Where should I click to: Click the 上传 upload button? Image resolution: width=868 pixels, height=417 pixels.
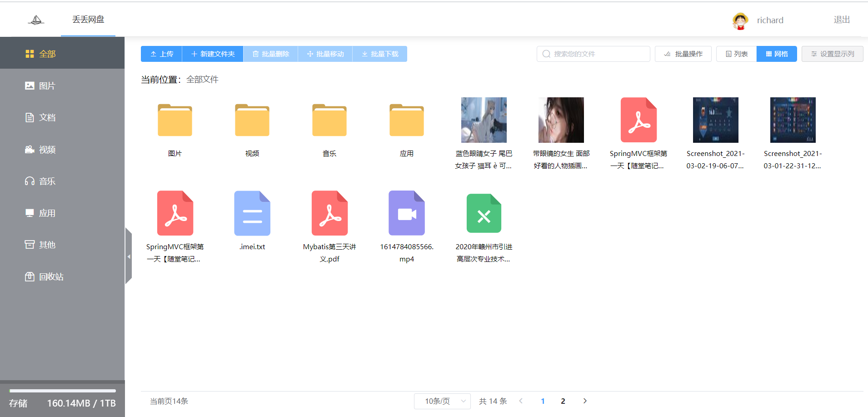(161, 54)
